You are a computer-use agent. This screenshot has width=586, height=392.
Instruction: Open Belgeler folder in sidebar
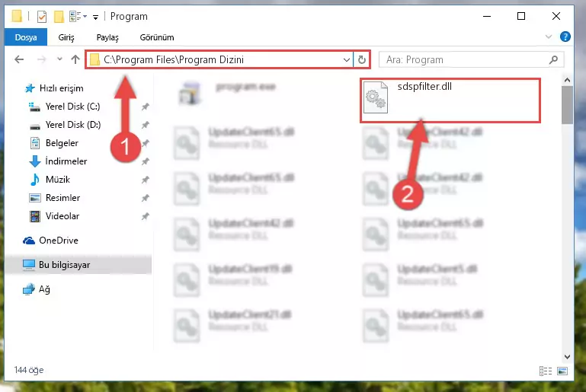pyautogui.click(x=62, y=143)
